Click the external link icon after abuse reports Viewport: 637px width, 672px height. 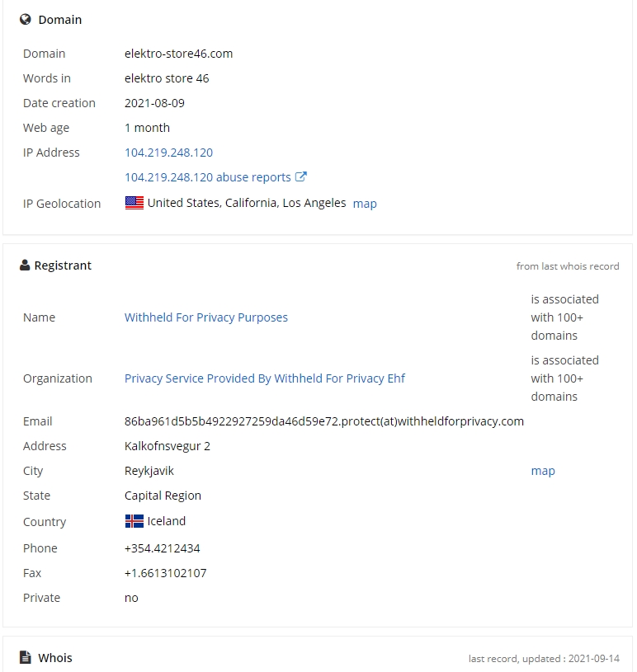coord(300,176)
